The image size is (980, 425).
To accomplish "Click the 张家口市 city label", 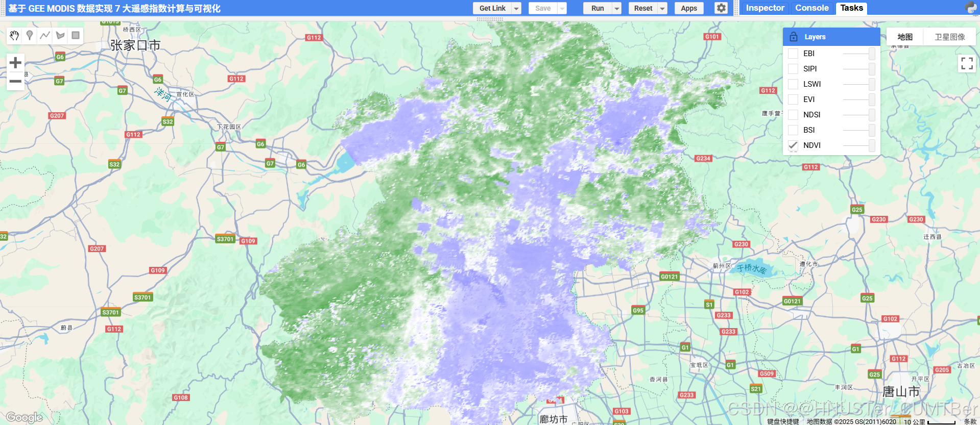I will click(135, 45).
